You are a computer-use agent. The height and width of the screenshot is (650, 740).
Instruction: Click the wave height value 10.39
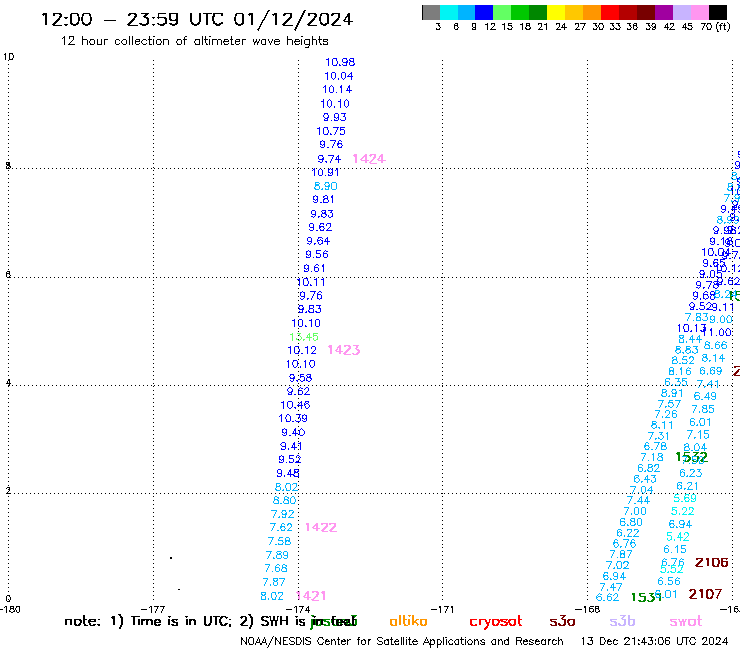(x=293, y=418)
